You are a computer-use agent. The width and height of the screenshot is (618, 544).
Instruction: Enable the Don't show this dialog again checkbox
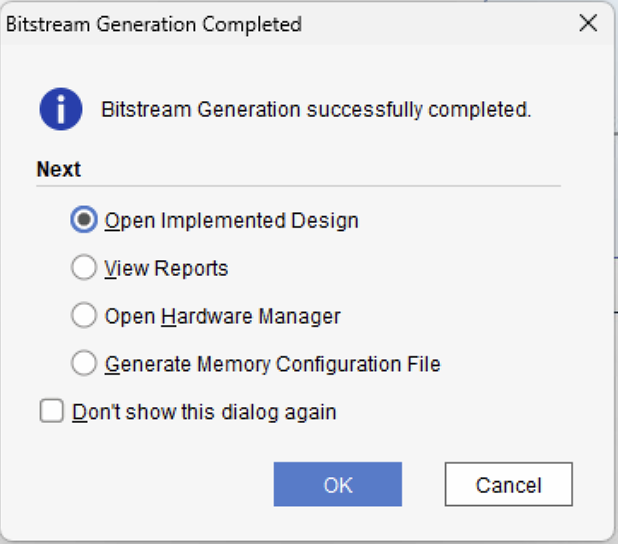[51, 411]
